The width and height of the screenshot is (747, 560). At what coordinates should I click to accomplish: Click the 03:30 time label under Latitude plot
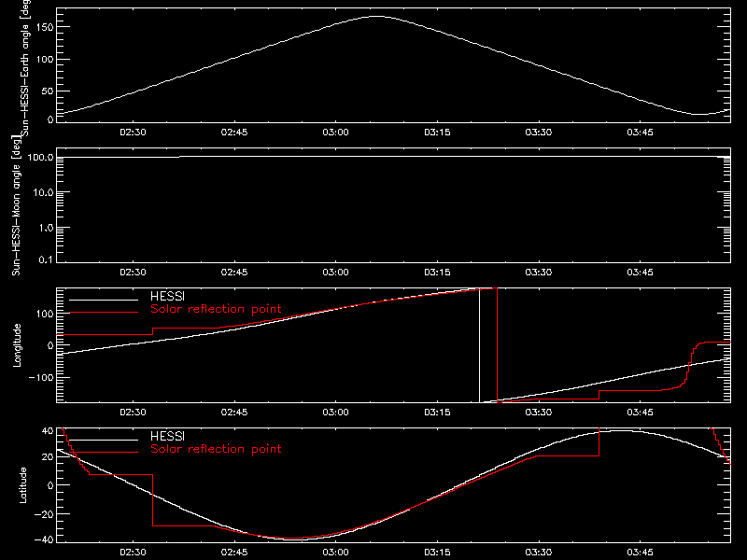[539, 553]
